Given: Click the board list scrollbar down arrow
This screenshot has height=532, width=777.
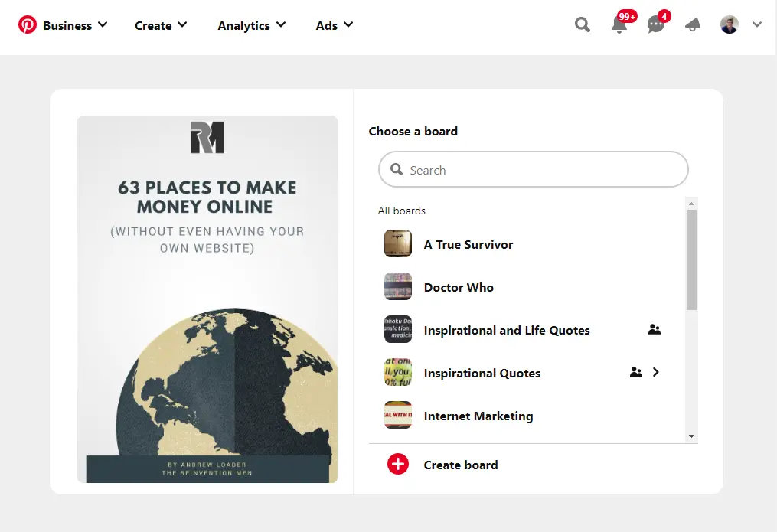Looking at the screenshot, I should click(692, 436).
